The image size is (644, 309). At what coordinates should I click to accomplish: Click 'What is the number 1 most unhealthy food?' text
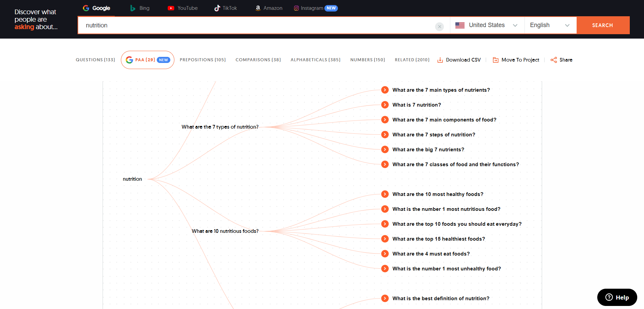(x=447, y=269)
